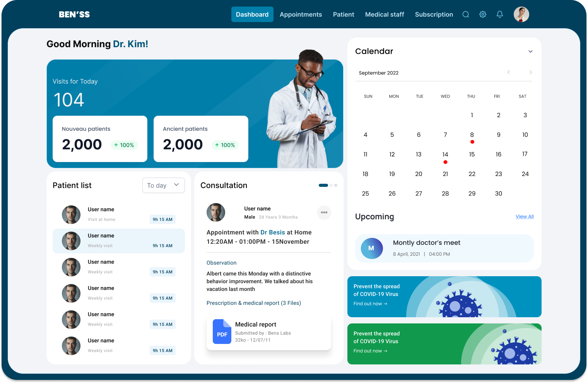This screenshot has height=383, width=588.
Task: Open blue Prevent the spread COVID-19 banner
Action: (x=444, y=297)
